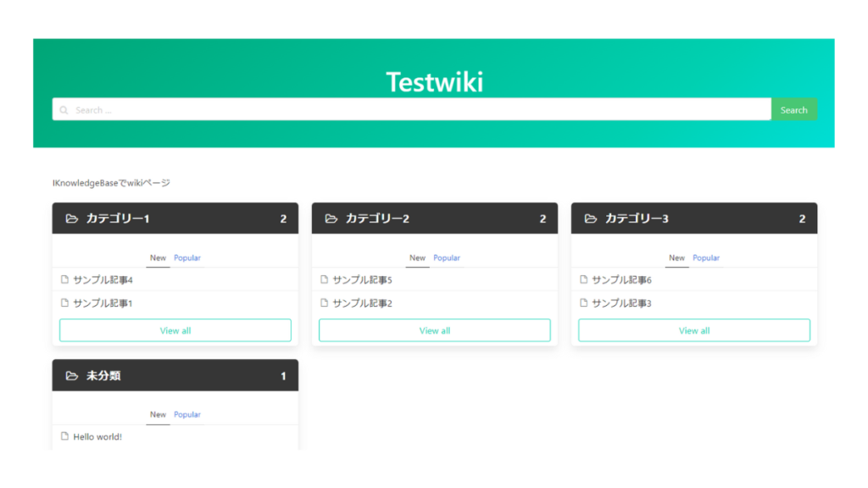Image resolution: width=868 pixels, height=488 pixels.
Task: Click the green Search button
Action: click(793, 109)
